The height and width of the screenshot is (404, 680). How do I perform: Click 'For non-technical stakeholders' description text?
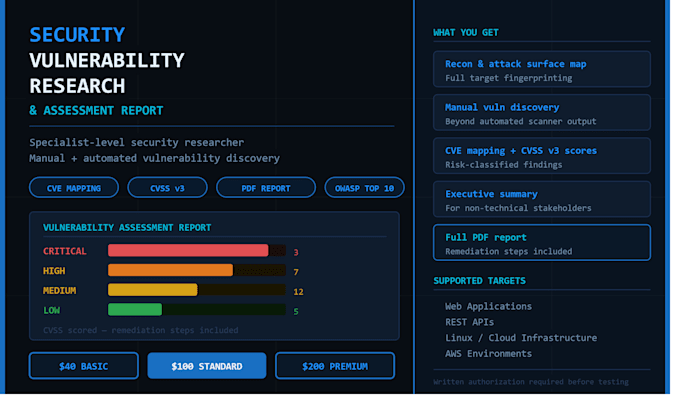coord(518,208)
